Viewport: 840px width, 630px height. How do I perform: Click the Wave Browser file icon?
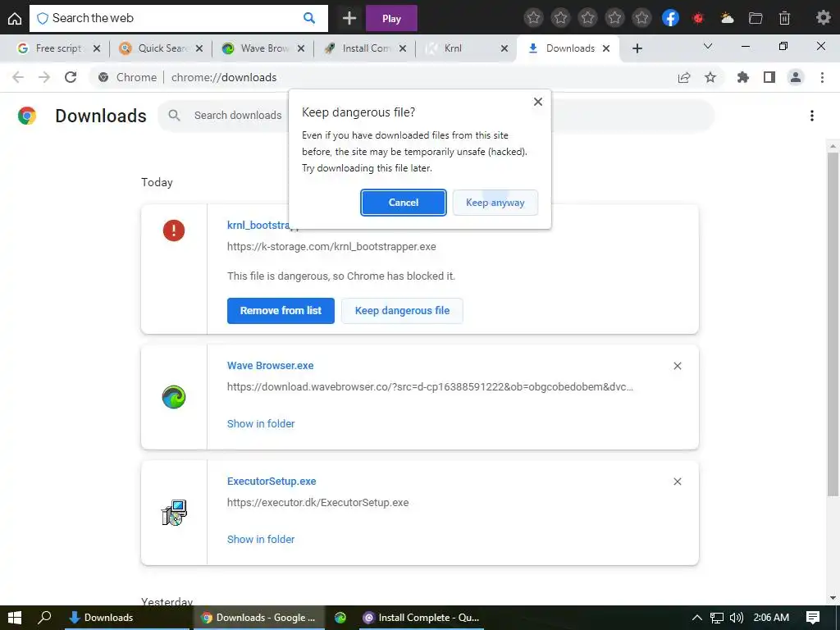174,397
